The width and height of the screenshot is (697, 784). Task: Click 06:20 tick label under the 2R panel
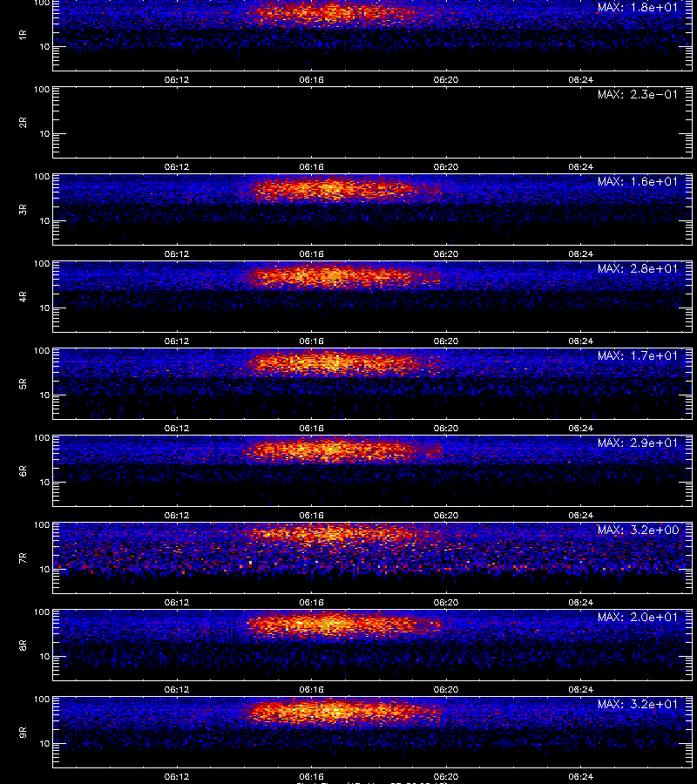click(x=445, y=166)
